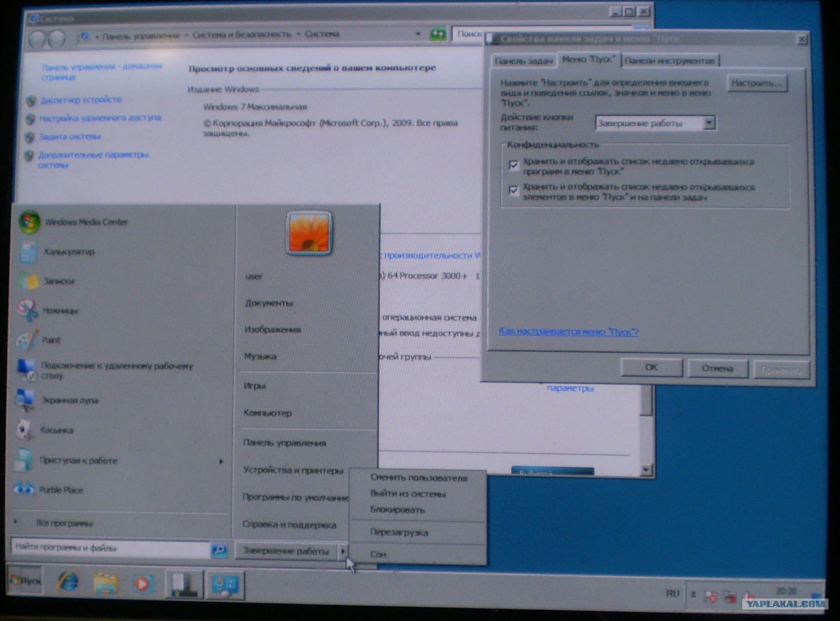The image size is (840, 621).
Task: Open the Action Center flag tray icon
Action: [710, 596]
